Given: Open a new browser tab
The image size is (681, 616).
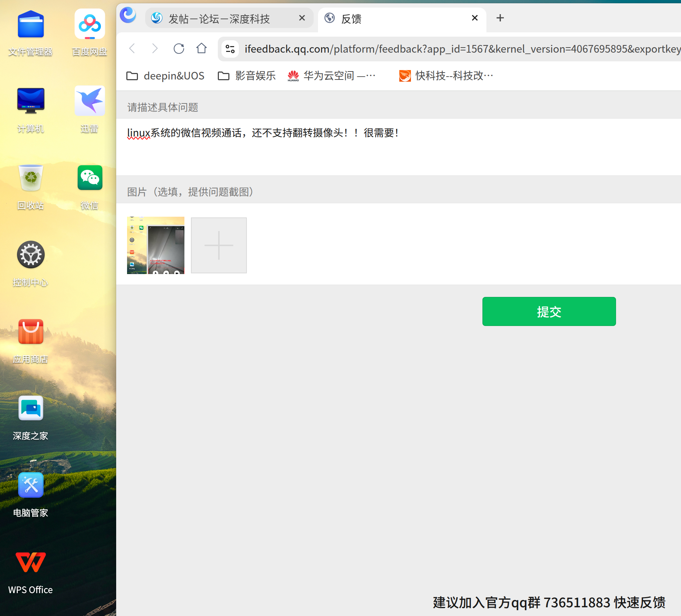Looking at the screenshot, I should pos(500,18).
